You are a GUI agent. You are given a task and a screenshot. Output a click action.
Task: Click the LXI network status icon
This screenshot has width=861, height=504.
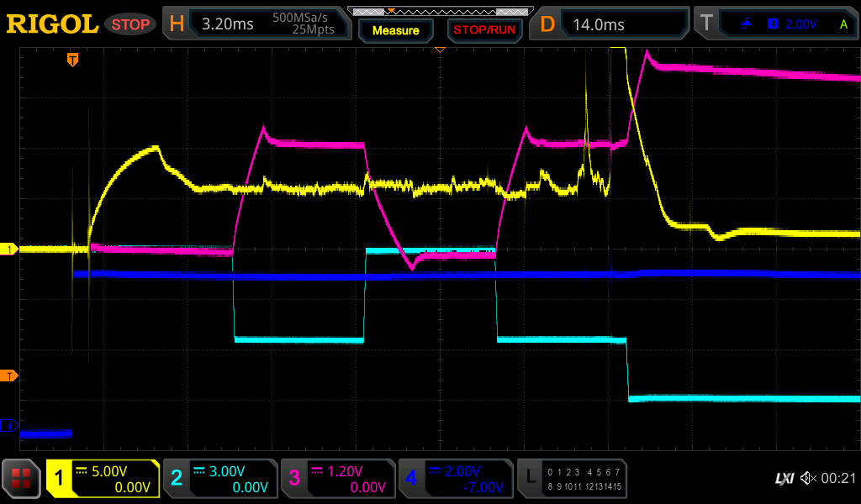[784, 479]
